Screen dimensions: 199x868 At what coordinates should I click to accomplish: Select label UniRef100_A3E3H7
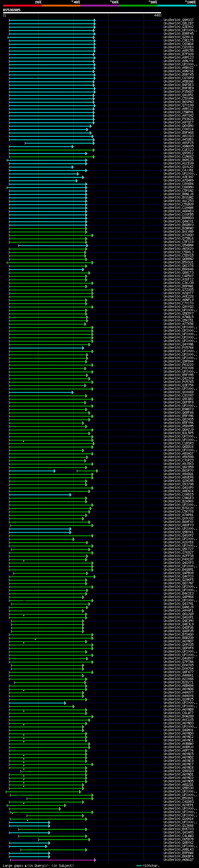(x=179, y=177)
